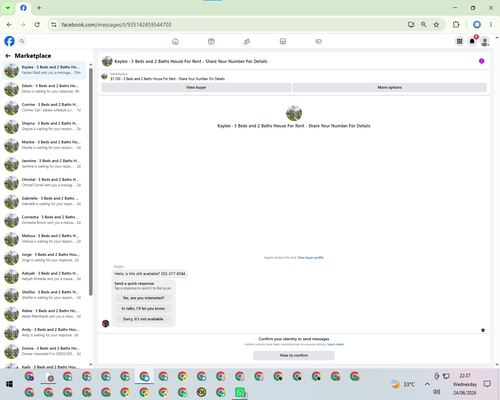Open the Facebook Menu grid icon
The width and height of the screenshot is (500, 400).
pos(459,41)
